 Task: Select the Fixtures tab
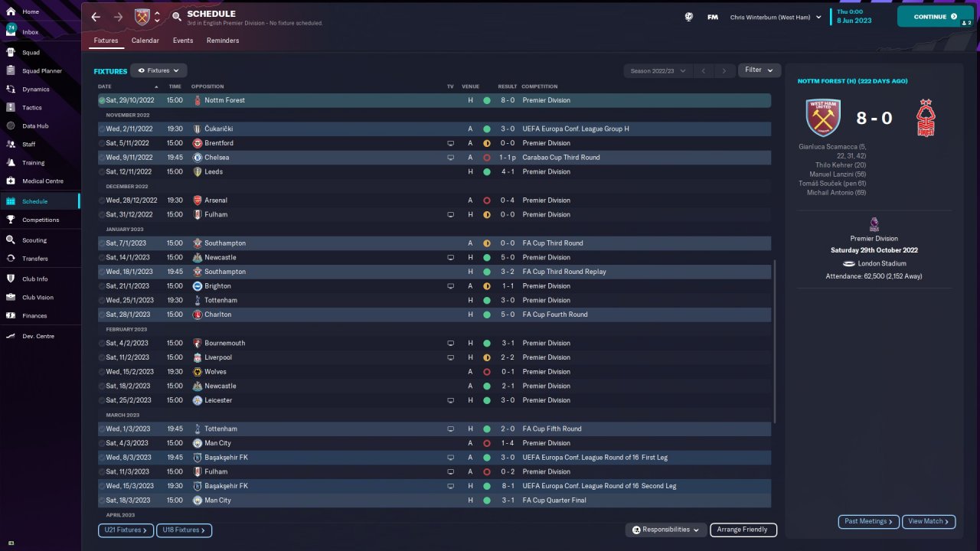106,41
